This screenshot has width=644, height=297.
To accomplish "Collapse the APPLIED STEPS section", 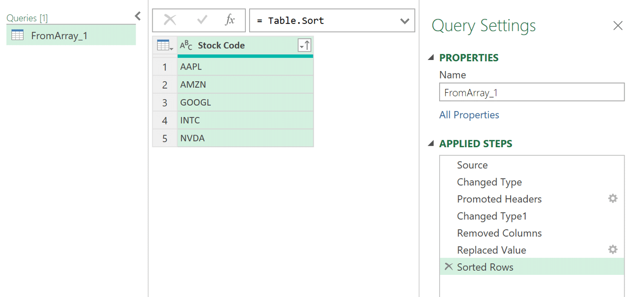I will click(431, 143).
